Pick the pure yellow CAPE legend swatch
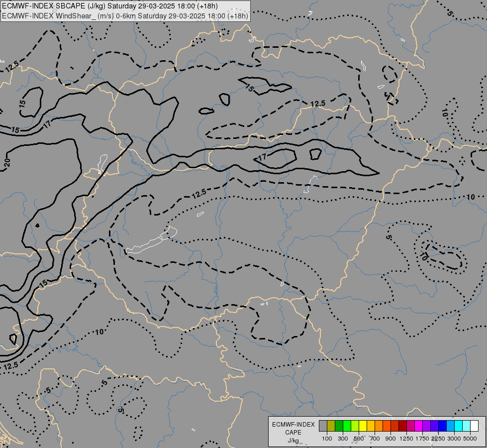 point(363,426)
